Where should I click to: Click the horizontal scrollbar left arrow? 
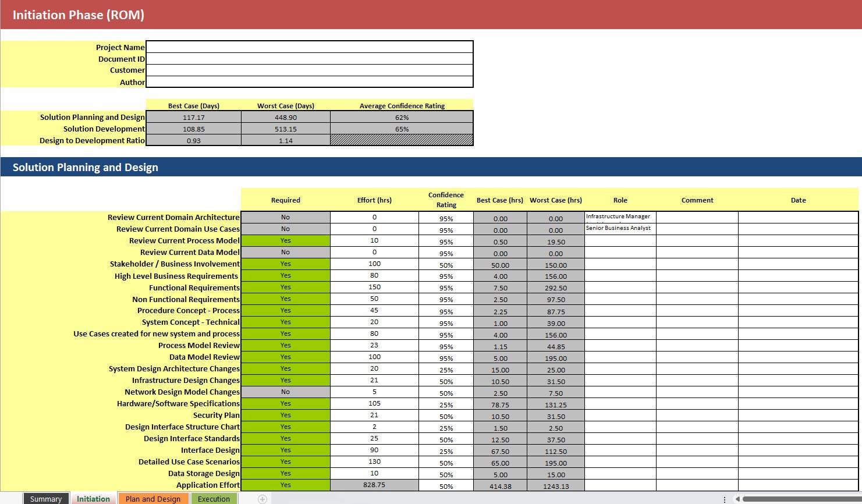[x=737, y=499]
